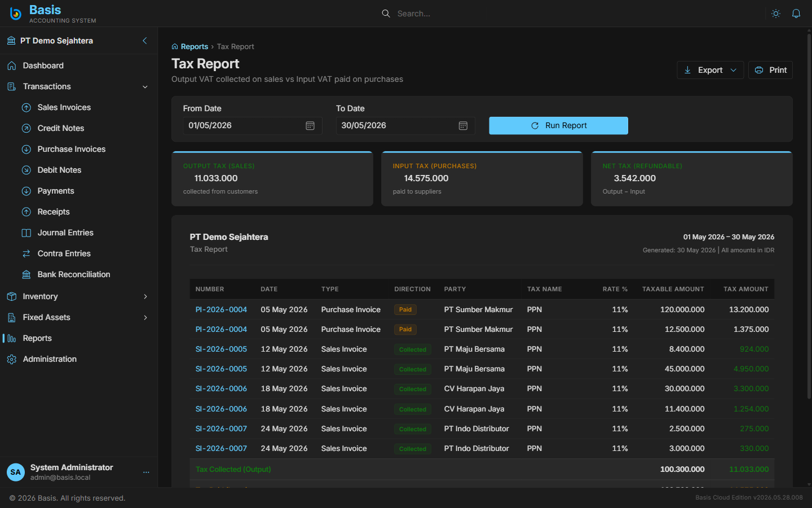Toggle light/dark theme sun icon
This screenshot has width=812, height=508.
tap(776, 14)
